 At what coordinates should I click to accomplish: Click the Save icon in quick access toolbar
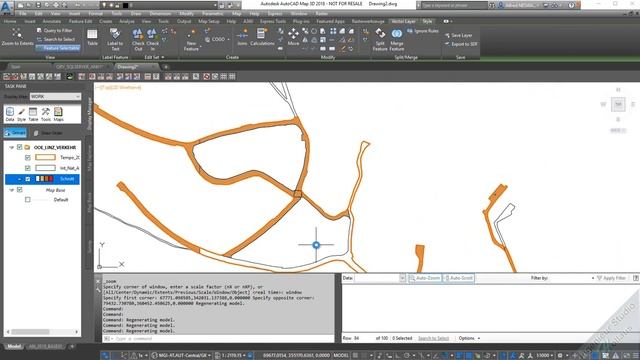pyautogui.click(x=38, y=5)
